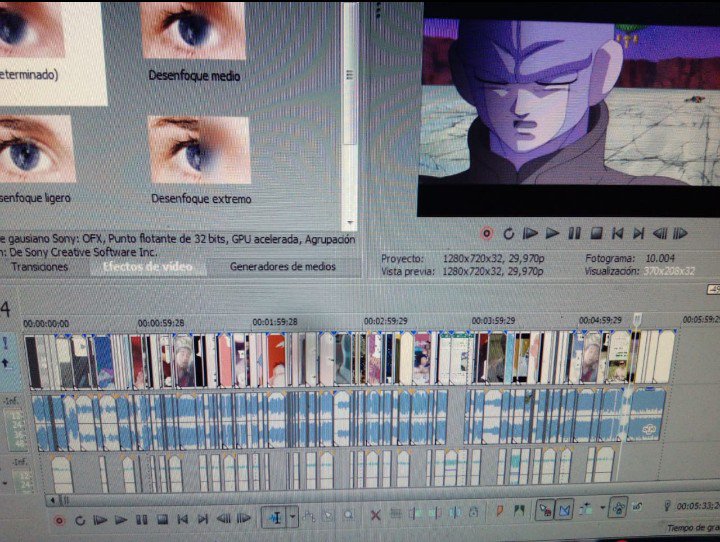720x542 pixels.
Task: Toggle the Auto Ripple button
Action: pos(585,508)
